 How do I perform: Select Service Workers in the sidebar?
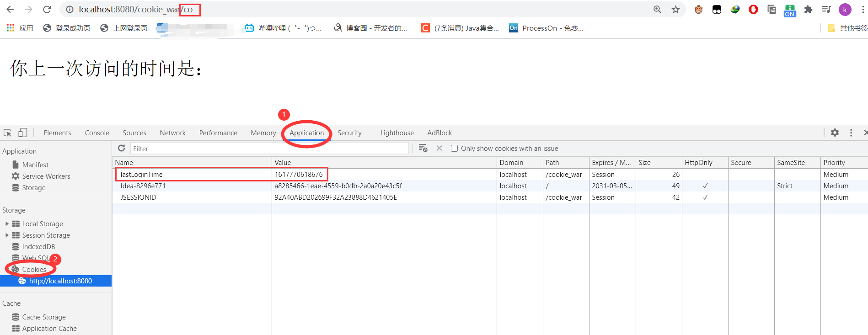point(46,176)
